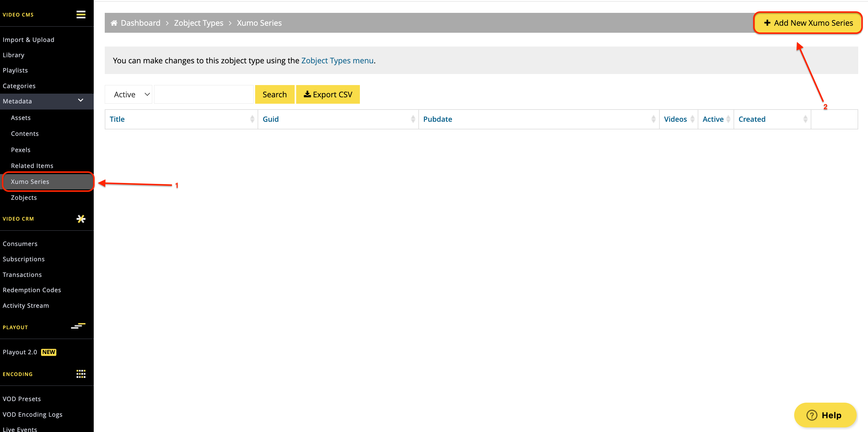Open Redemption Codes page
This screenshot has height=432, width=868.
(32, 290)
